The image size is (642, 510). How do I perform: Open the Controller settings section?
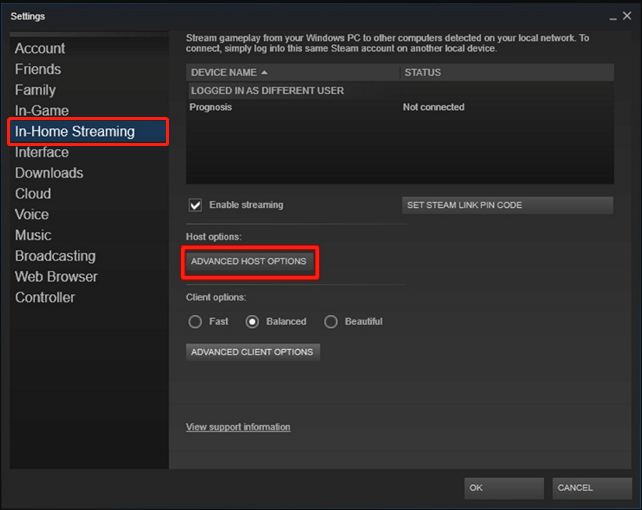[x=45, y=297]
